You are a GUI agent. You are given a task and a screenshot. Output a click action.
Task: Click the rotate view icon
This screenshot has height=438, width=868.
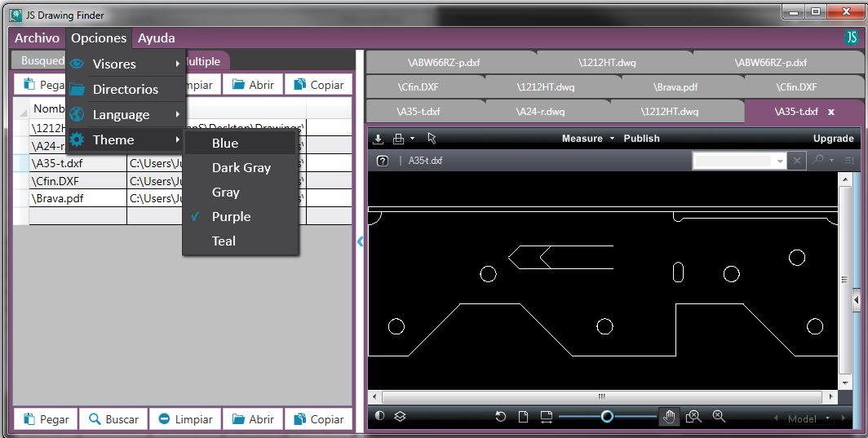tap(501, 418)
